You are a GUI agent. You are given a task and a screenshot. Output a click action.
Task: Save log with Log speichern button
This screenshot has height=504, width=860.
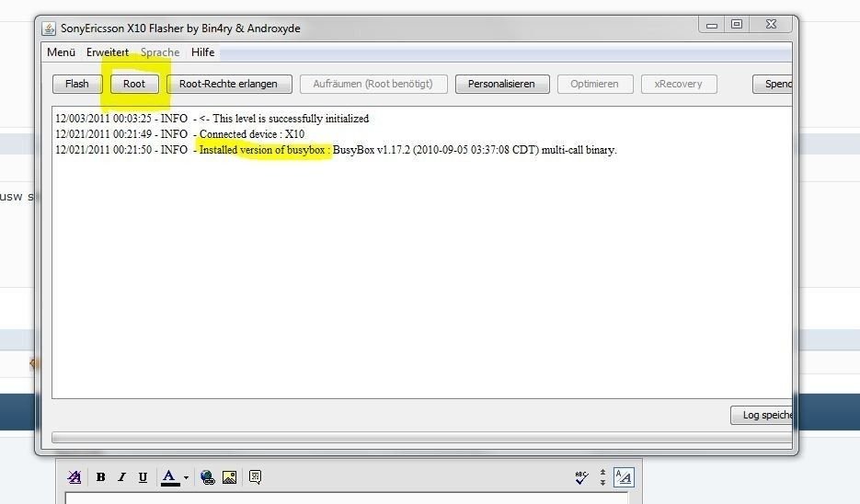tap(762, 415)
